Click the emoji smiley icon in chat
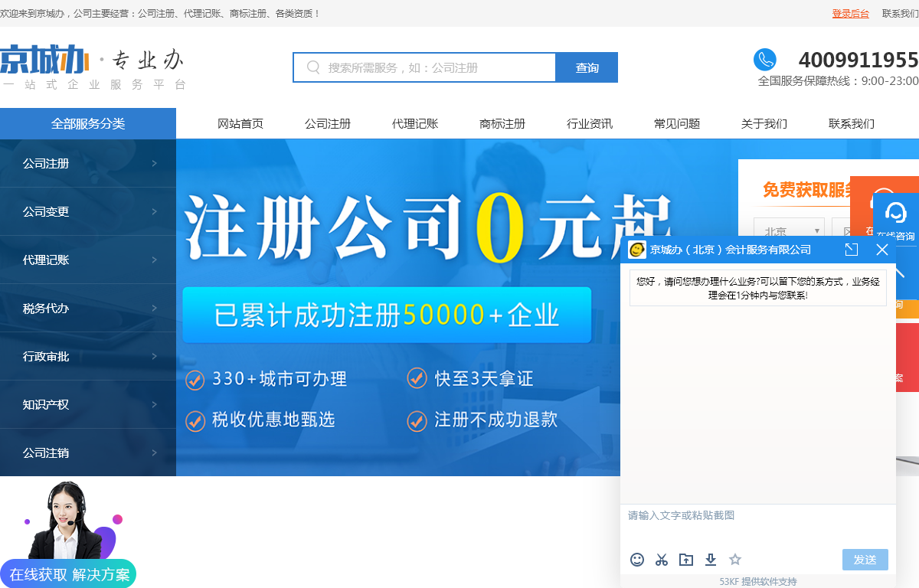The image size is (919, 588). pyautogui.click(x=637, y=560)
